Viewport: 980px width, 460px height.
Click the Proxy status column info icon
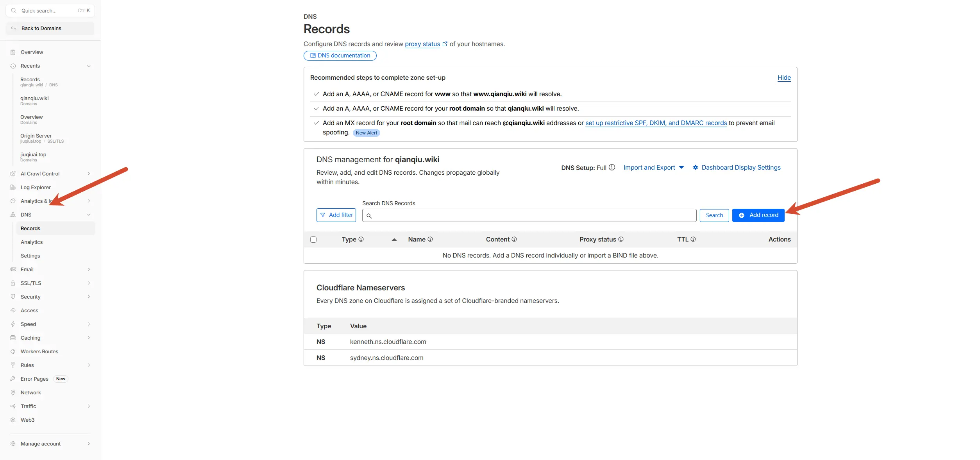tap(621, 239)
